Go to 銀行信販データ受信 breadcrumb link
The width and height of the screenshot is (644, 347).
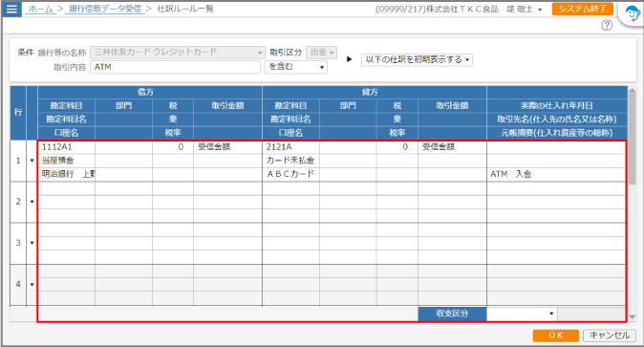tap(105, 9)
